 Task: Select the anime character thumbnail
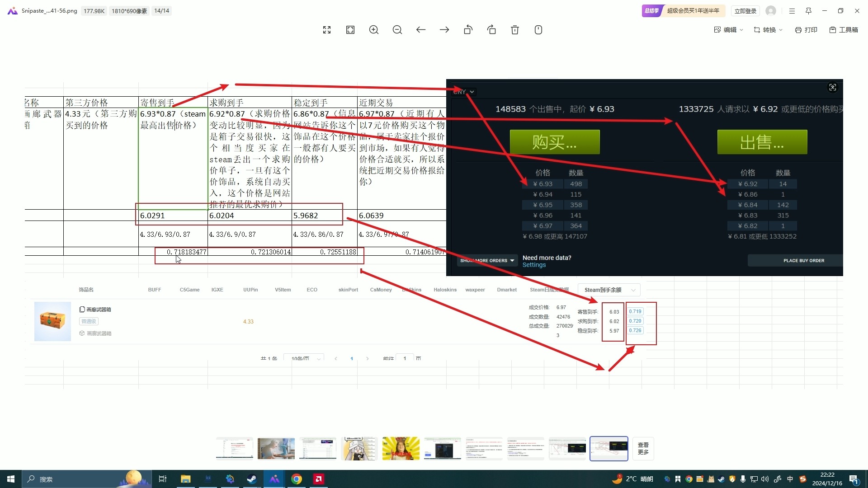pyautogui.click(x=359, y=448)
